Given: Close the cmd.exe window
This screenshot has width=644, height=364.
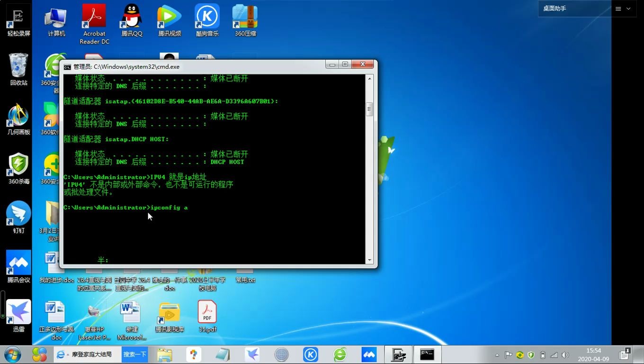Looking at the screenshot, I should pos(363,64).
